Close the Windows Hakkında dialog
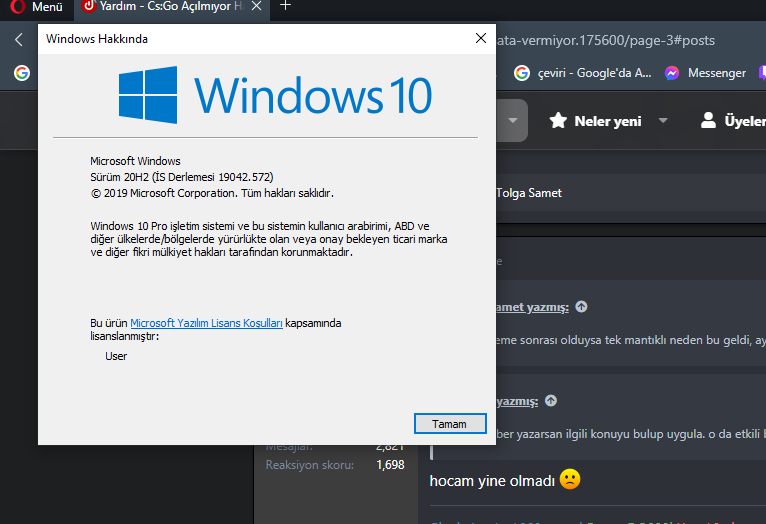This screenshot has height=524, width=766. click(x=481, y=38)
